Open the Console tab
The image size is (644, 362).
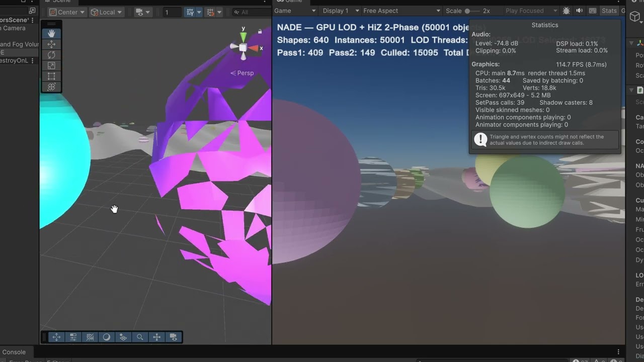coord(14,352)
